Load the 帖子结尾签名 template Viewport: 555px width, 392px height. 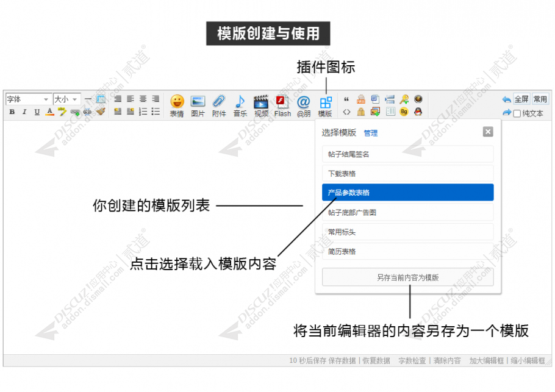pyautogui.click(x=408, y=154)
